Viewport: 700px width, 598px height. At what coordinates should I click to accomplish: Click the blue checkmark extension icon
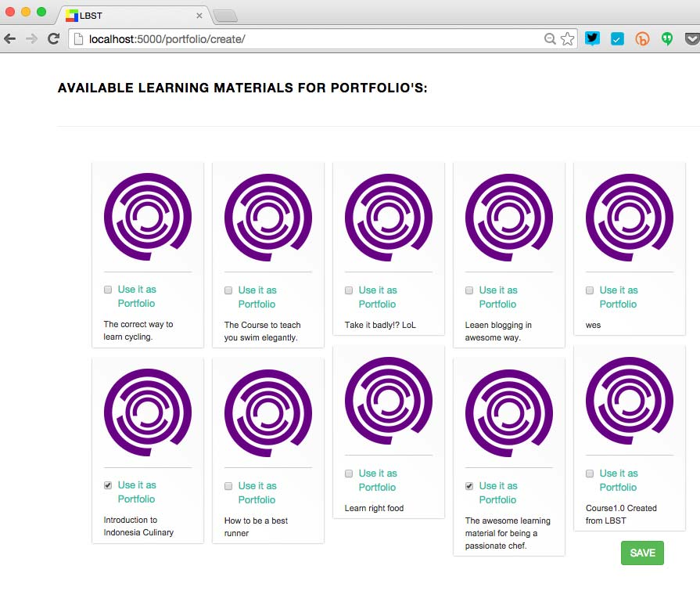617,39
